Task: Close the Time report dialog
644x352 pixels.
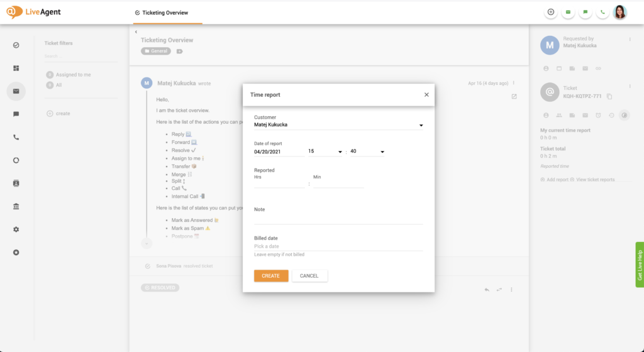Action: pyautogui.click(x=426, y=95)
